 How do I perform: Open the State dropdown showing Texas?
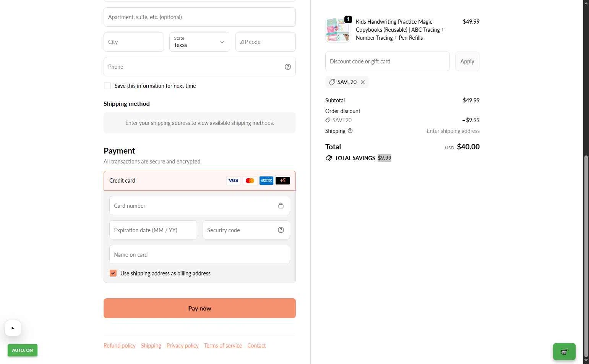(x=200, y=42)
